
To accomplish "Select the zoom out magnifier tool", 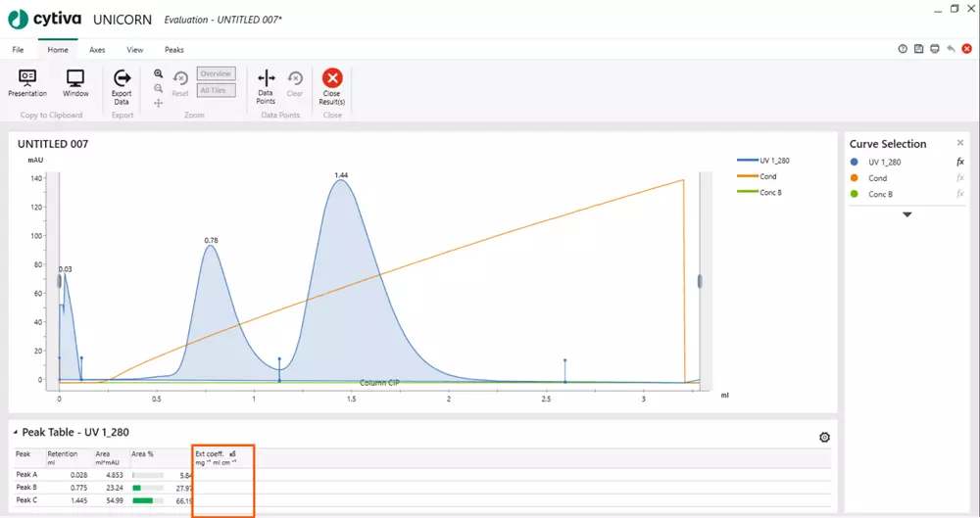I will coord(158,89).
